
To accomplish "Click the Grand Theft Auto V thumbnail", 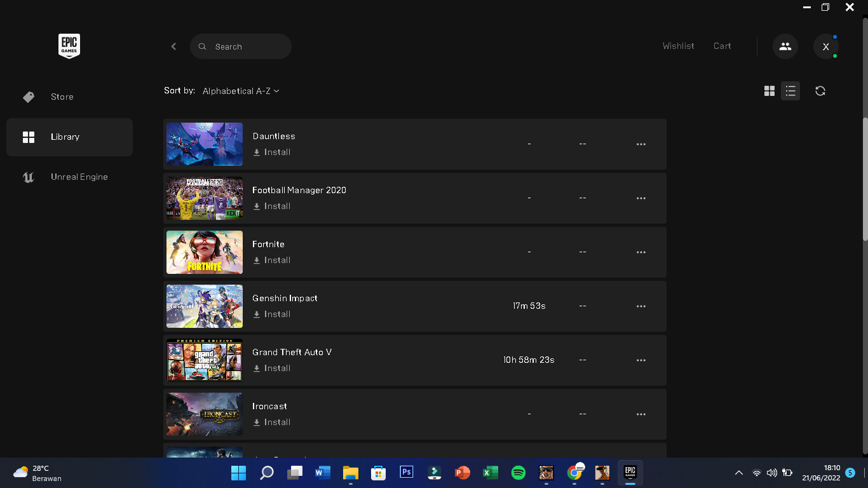I will coord(205,360).
